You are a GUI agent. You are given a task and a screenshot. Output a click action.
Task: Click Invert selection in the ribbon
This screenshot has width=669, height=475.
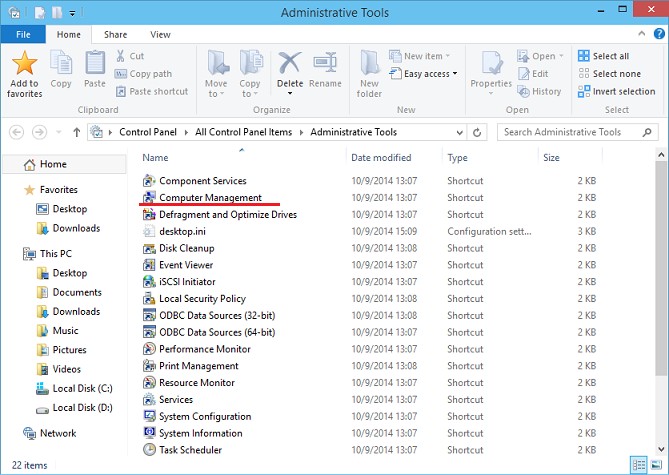[615, 91]
